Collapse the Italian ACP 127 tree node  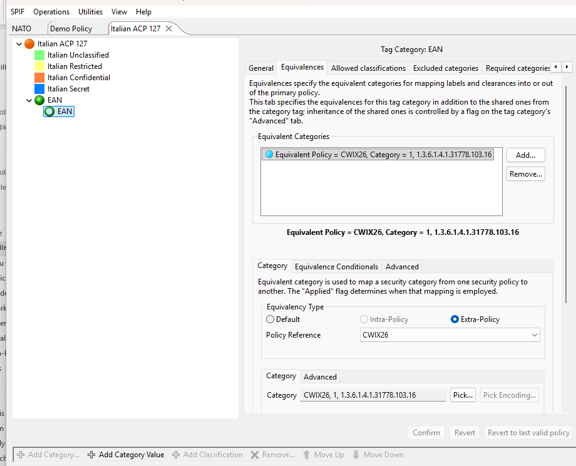tap(19, 44)
